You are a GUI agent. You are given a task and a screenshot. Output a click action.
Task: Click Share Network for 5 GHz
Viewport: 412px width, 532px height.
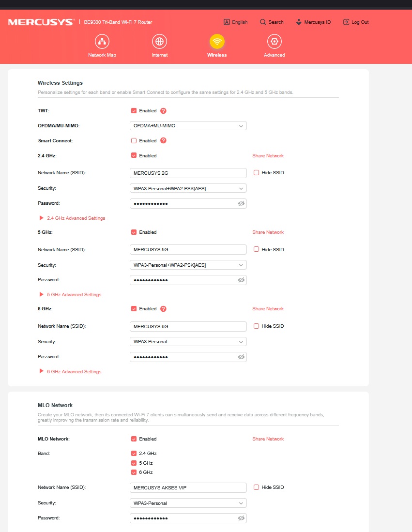268,232
